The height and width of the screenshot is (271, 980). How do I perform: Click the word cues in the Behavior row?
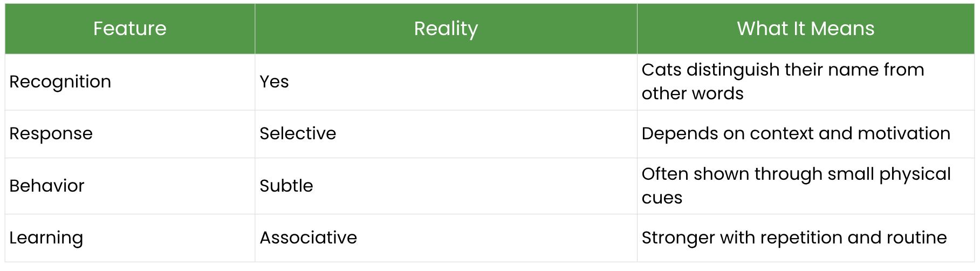(x=662, y=198)
